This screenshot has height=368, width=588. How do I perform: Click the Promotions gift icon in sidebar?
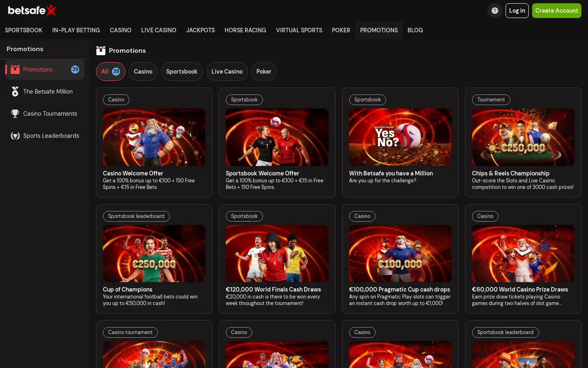[15, 70]
